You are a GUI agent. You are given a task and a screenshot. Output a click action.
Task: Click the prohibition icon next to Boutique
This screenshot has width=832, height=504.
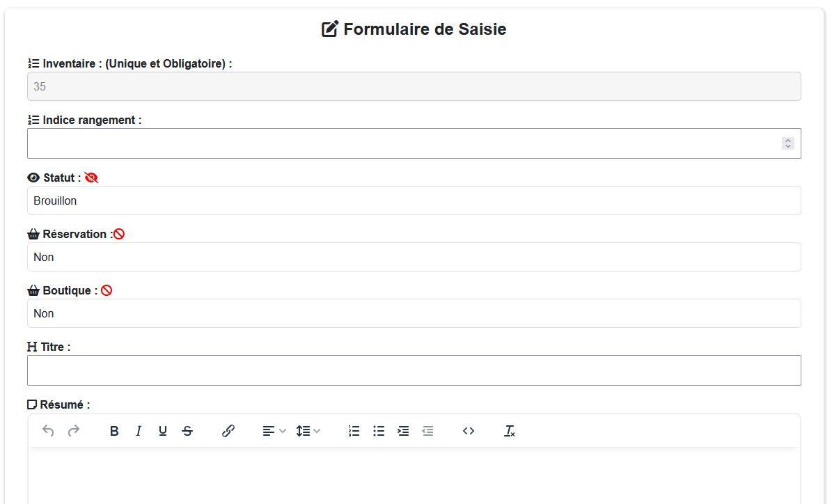[106, 290]
